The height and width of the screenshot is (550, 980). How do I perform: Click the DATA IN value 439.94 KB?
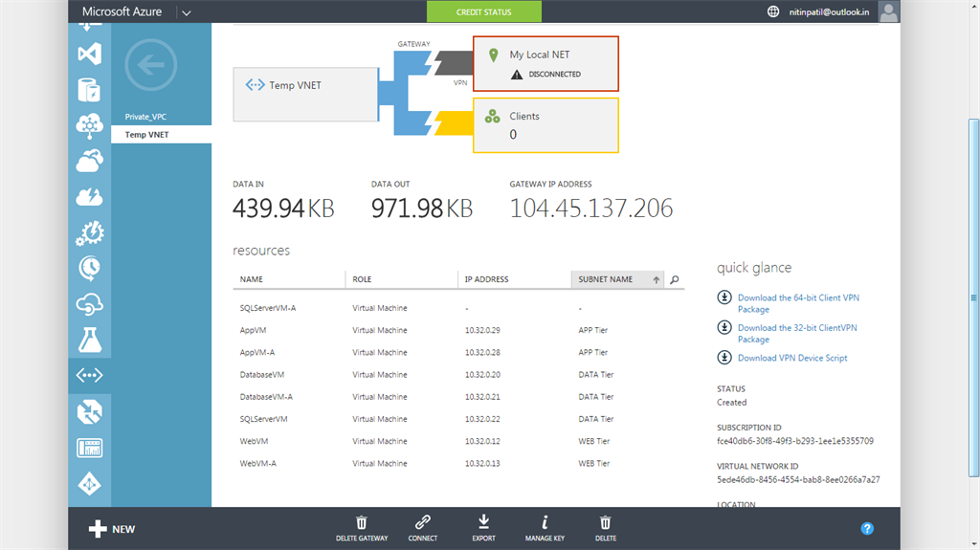click(283, 209)
